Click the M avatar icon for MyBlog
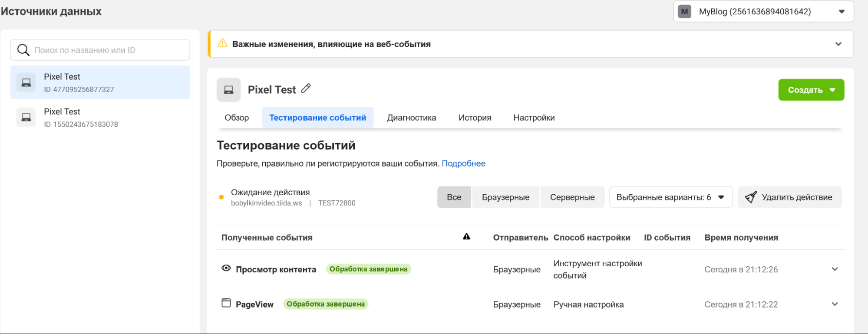 click(x=685, y=12)
